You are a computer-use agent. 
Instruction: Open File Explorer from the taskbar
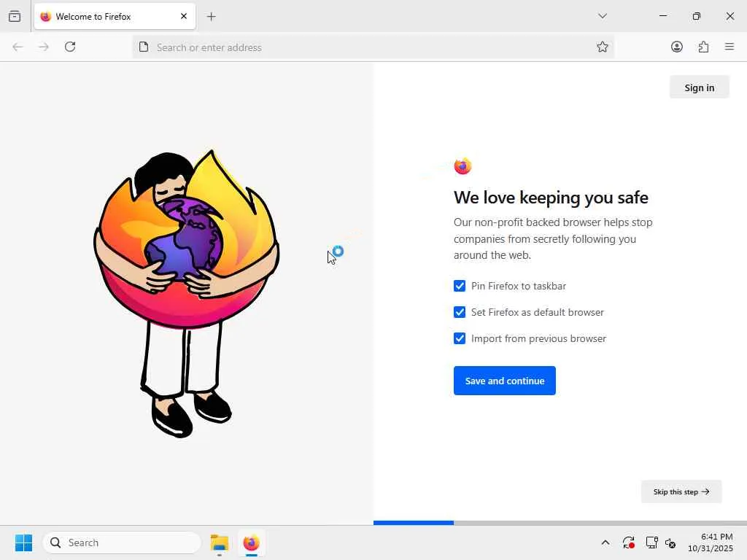coord(219,542)
